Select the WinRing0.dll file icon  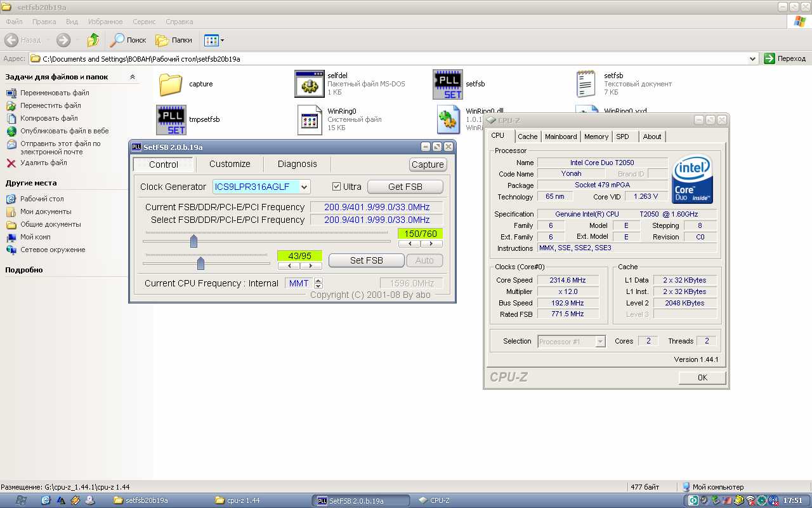[448, 120]
